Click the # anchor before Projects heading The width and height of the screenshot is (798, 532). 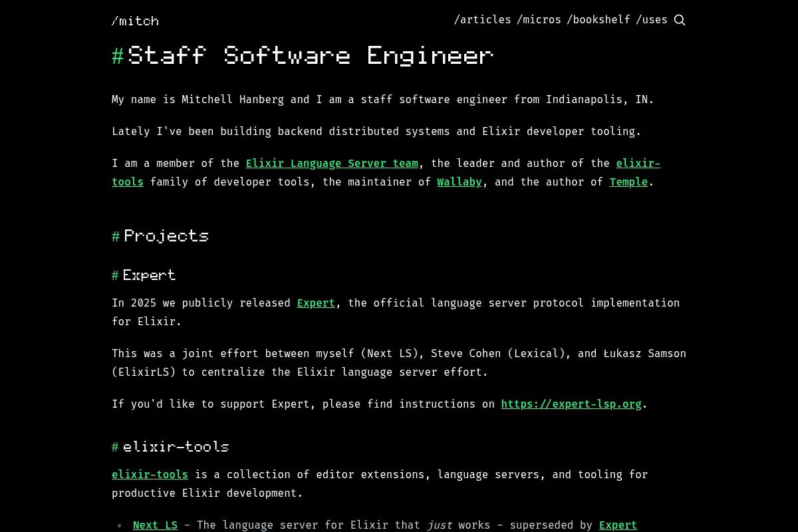(116, 236)
